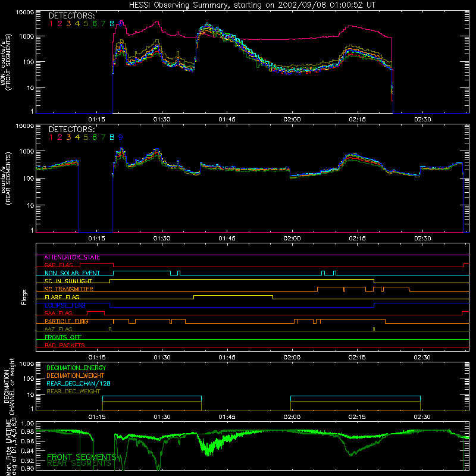Click detector 7 legend number in rear segments panel
Image resolution: width=476 pixels, height=476 pixels.
pyautogui.click(x=103, y=137)
